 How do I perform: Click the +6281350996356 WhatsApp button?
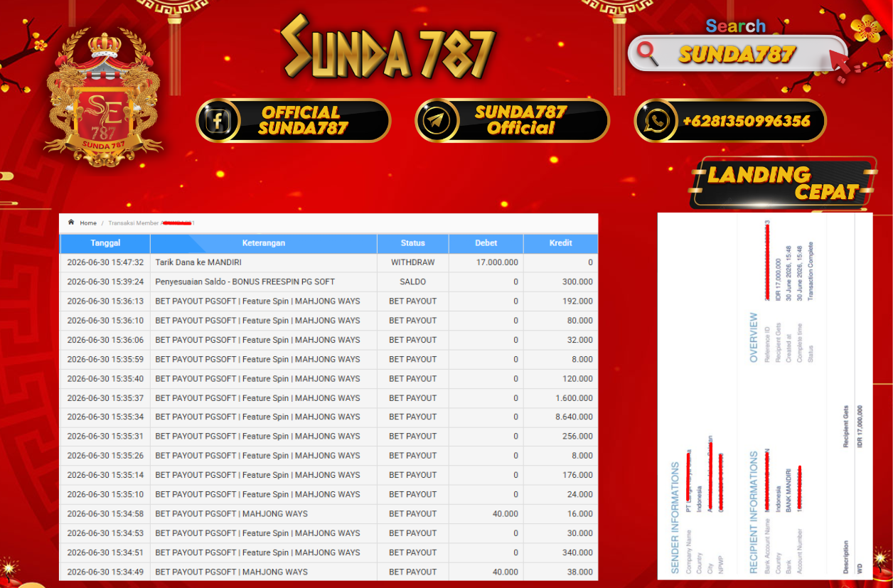[x=730, y=120]
